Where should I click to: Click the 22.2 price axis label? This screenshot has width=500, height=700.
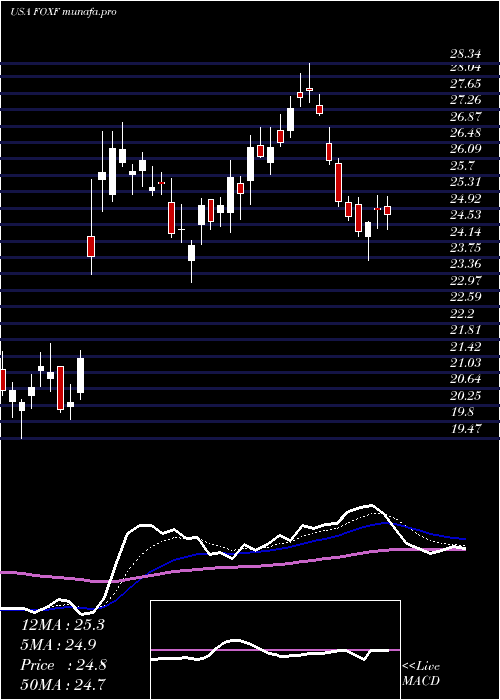point(462,314)
